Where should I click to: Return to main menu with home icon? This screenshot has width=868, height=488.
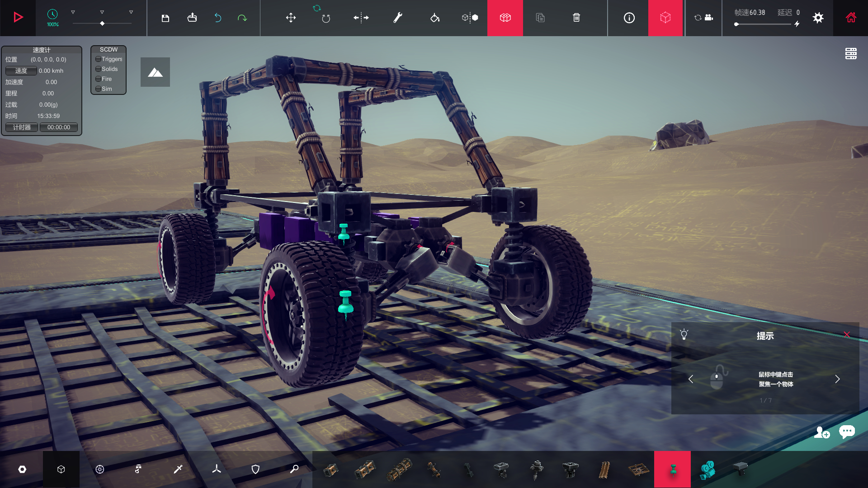[x=851, y=18]
